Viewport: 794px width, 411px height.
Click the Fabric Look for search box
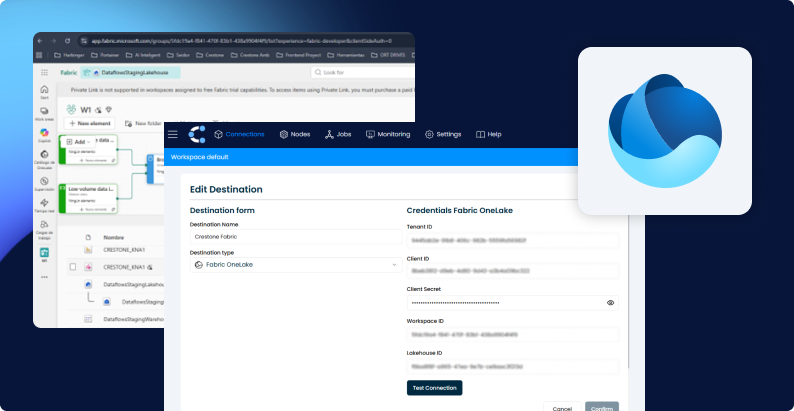coord(362,72)
